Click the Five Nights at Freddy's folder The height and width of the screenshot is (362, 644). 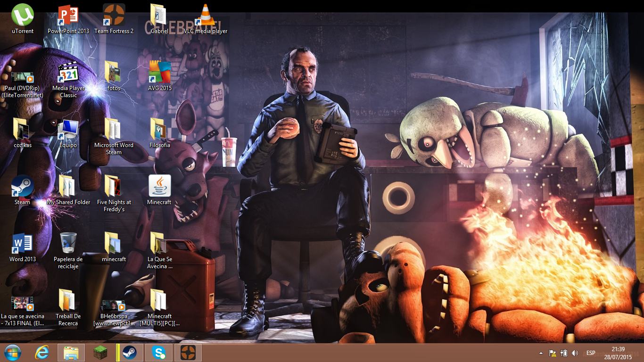pyautogui.click(x=114, y=187)
